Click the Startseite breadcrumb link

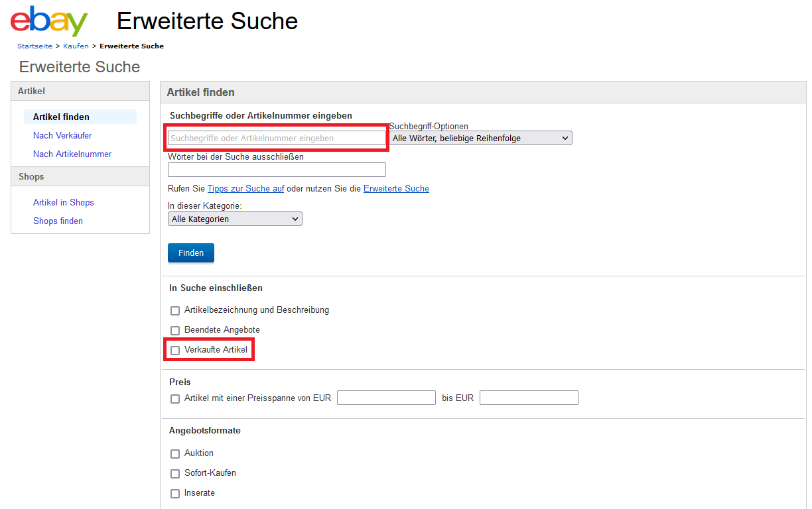(x=34, y=46)
